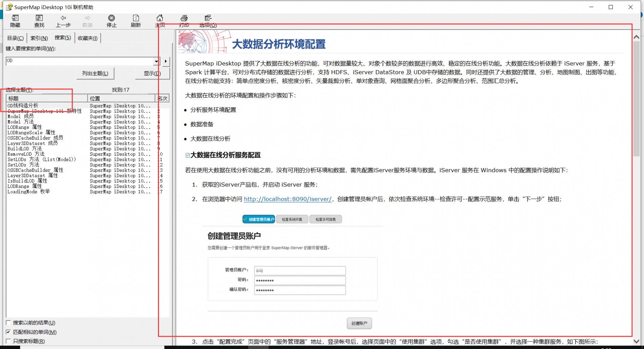The width and height of the screenshot is (644, 349).
Task: Switch to the 目录(C) tab
Action: (15, 38)
